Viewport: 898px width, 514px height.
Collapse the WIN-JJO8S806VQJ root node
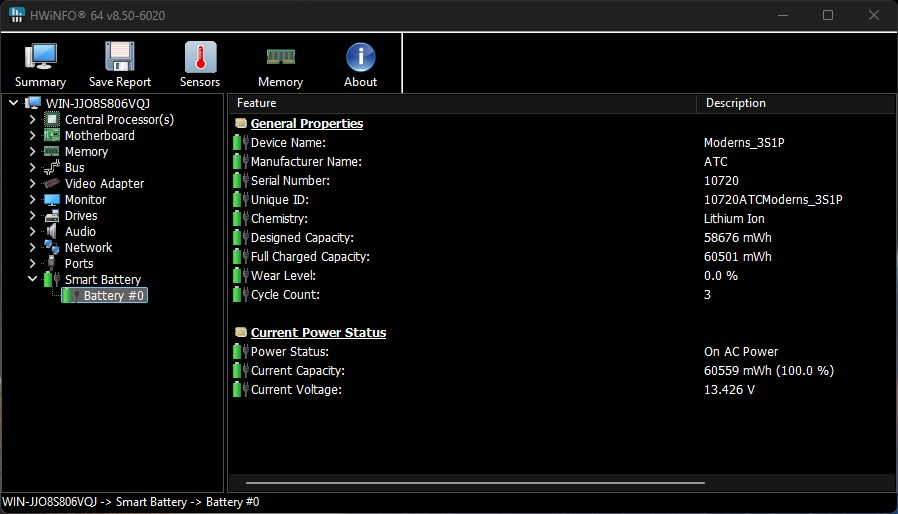14,103
